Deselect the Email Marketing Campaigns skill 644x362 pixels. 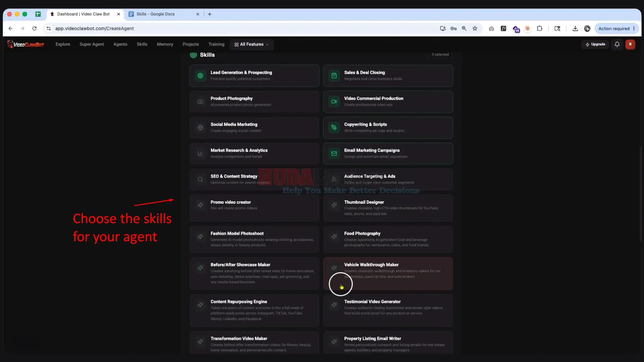pyautogui.click(x=388, y=154)
